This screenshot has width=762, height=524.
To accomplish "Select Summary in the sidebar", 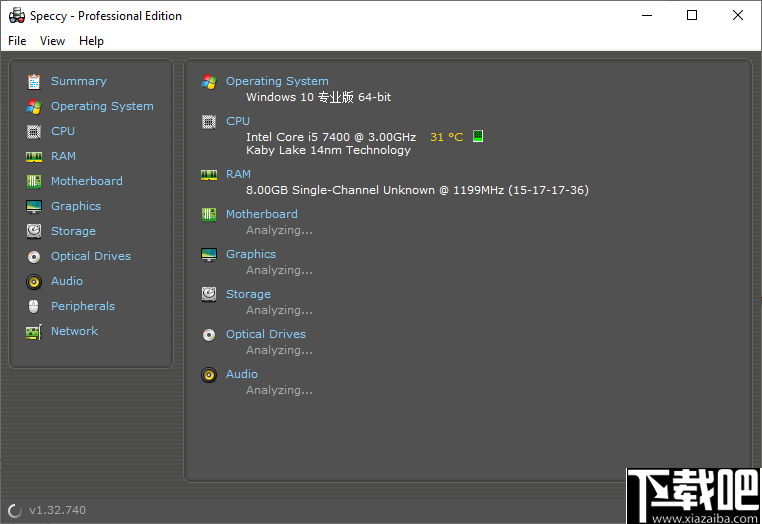I will pos(79,81).
